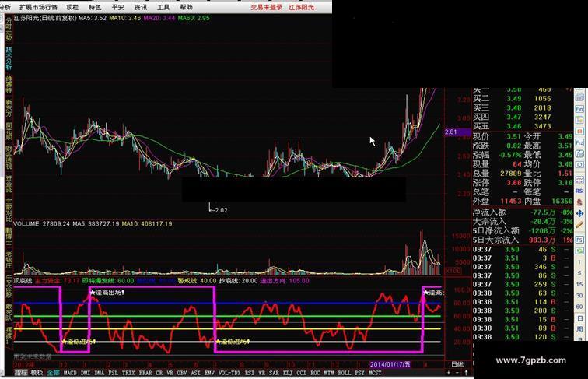The width and height of the screenshot is (588, 379).
Task: Click the 交易未登录 login link
Action: pyautogui.click(x=267, y=7)
